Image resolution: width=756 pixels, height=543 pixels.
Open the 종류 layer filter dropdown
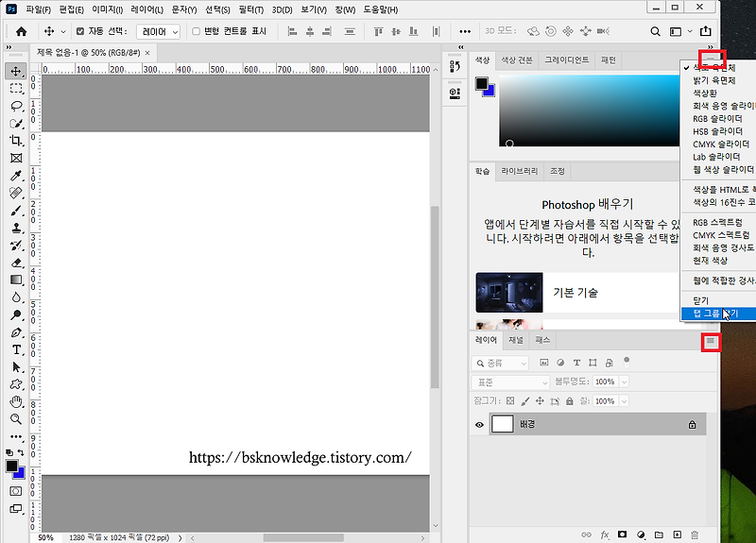pyautogui.click(x=500, y=363)
